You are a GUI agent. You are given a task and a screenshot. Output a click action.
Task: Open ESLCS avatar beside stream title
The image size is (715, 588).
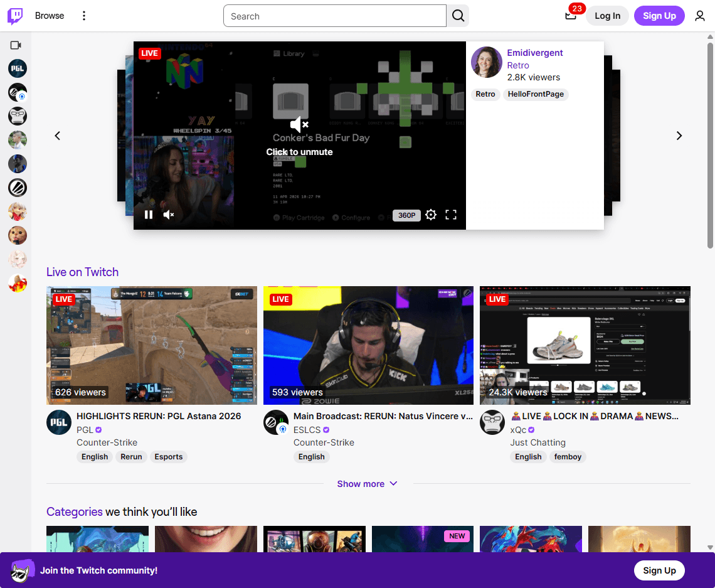pos(276,422)
